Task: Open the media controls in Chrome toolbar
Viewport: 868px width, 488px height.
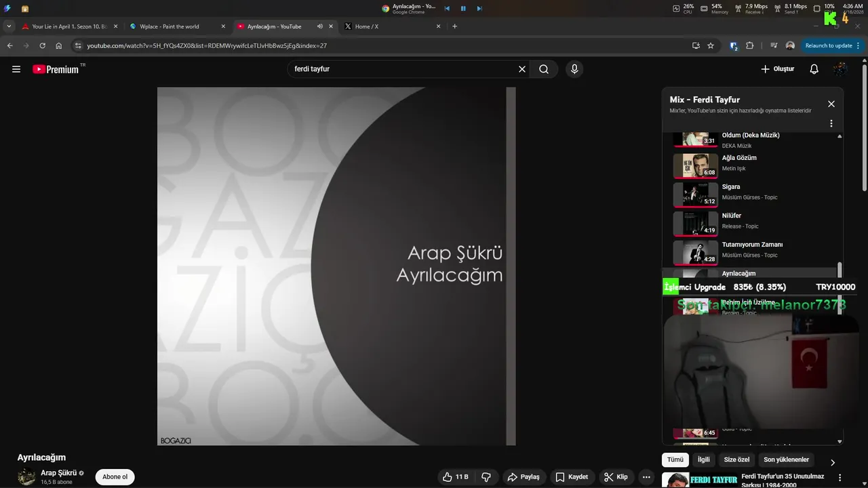Action: (774, 45)
